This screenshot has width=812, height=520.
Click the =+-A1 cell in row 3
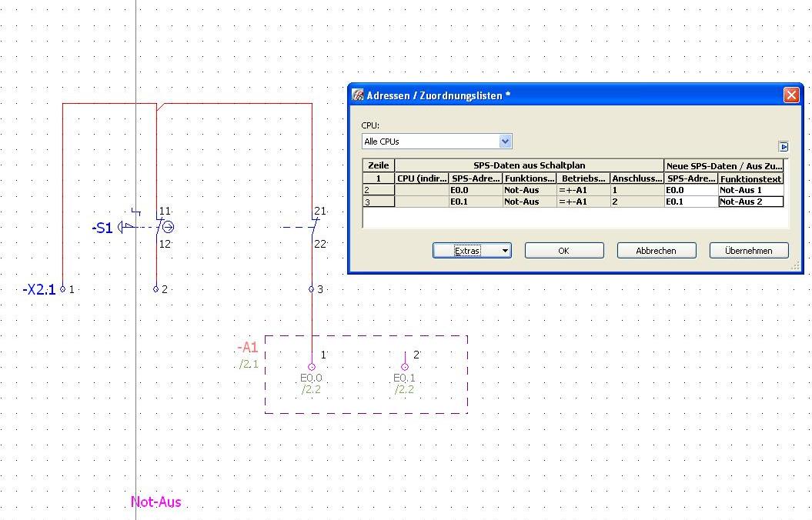583,202
